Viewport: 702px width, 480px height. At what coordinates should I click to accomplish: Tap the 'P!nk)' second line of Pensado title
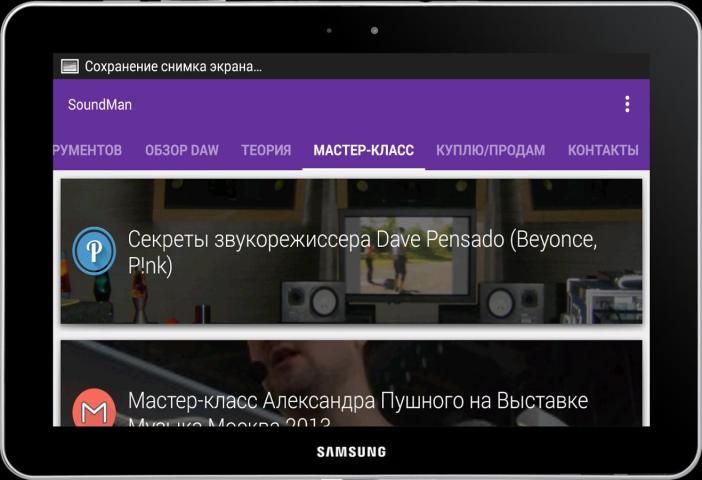click(150, 266)
